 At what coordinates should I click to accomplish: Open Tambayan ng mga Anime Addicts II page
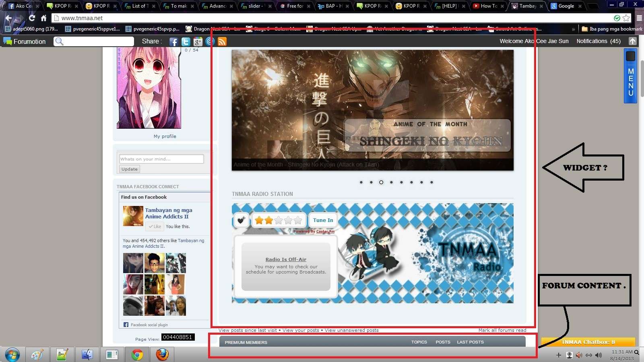pos(169,213)
